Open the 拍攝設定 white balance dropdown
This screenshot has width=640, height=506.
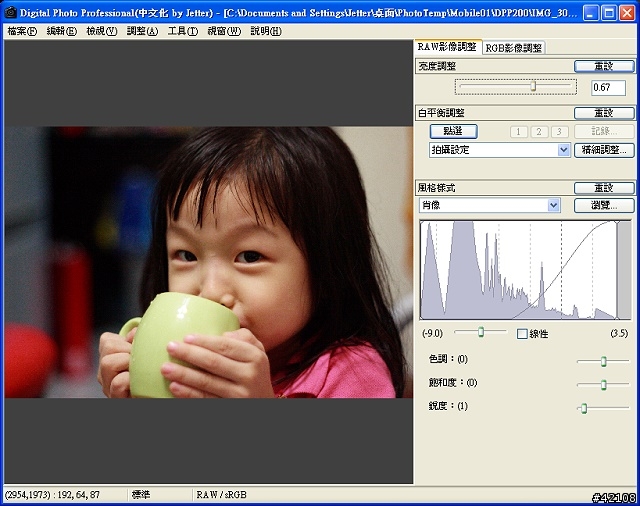point(500,150)
